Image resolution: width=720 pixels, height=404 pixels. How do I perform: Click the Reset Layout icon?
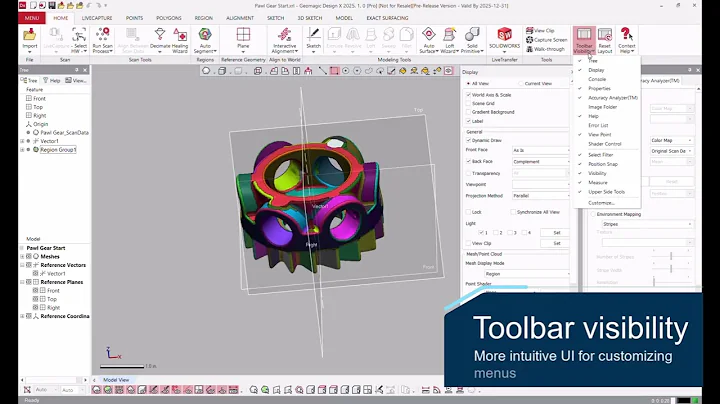click(605, 40)
